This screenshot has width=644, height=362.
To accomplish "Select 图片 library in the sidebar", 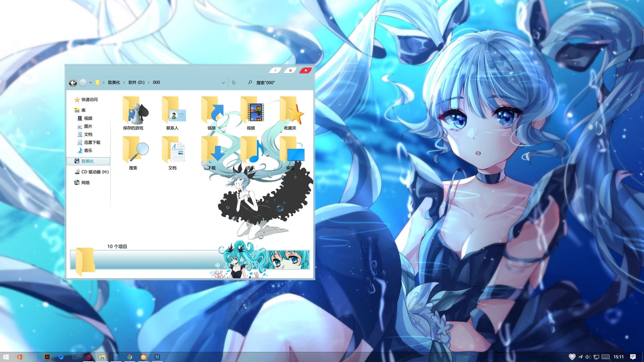I will (x=85, y=126).
